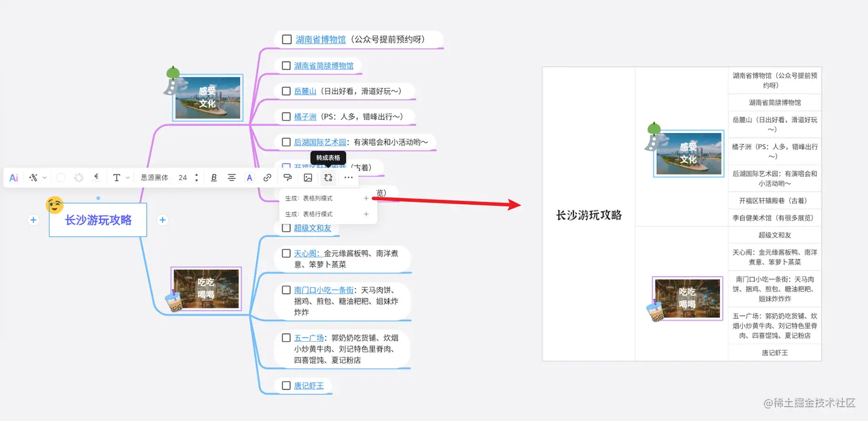This screenshot has width=868, height=421.
Task: Open the 天心阁 link
Action: coord(307,253)
